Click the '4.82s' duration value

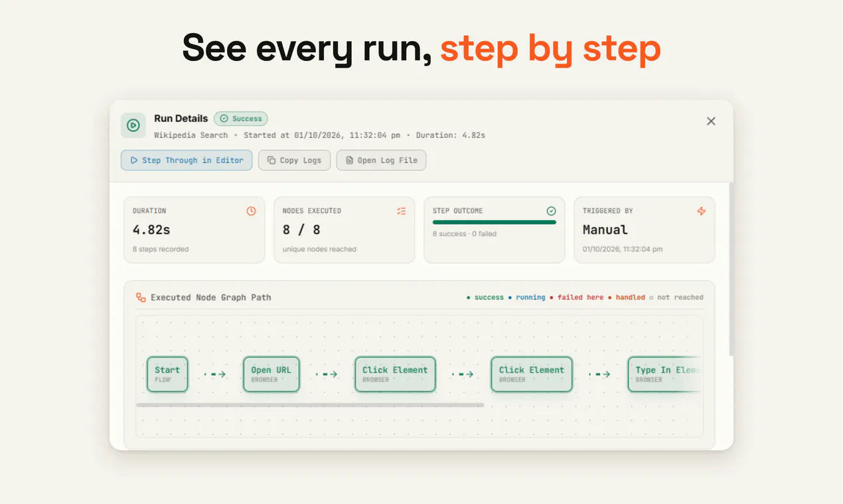click(151, 229)
